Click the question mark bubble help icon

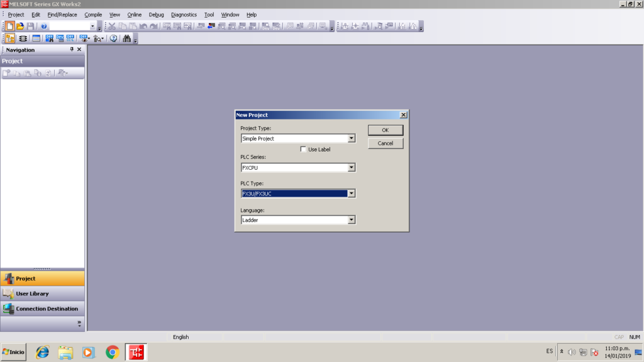(113, 38)
